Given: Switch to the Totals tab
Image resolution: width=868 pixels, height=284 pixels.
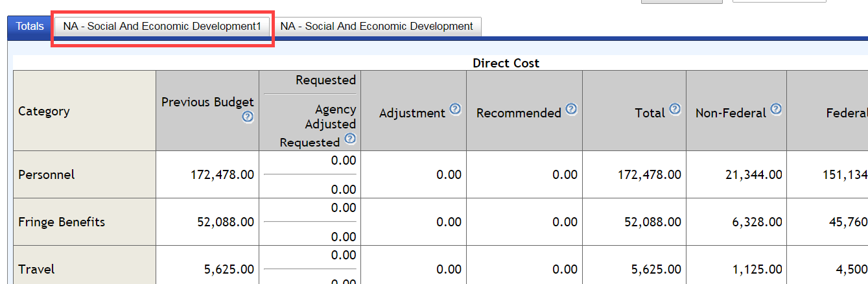Looking at the screenshot, I should [30, 27].
